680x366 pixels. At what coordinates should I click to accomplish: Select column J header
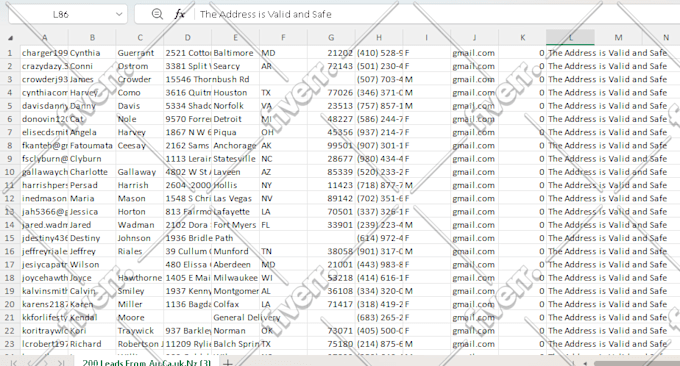tap(474, 38)
